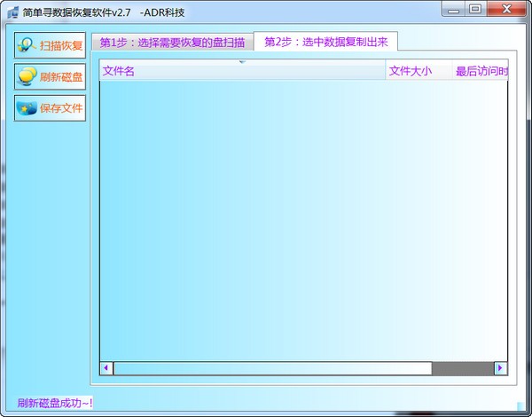Minimize the data recovery window

click(x=454, y=9)
